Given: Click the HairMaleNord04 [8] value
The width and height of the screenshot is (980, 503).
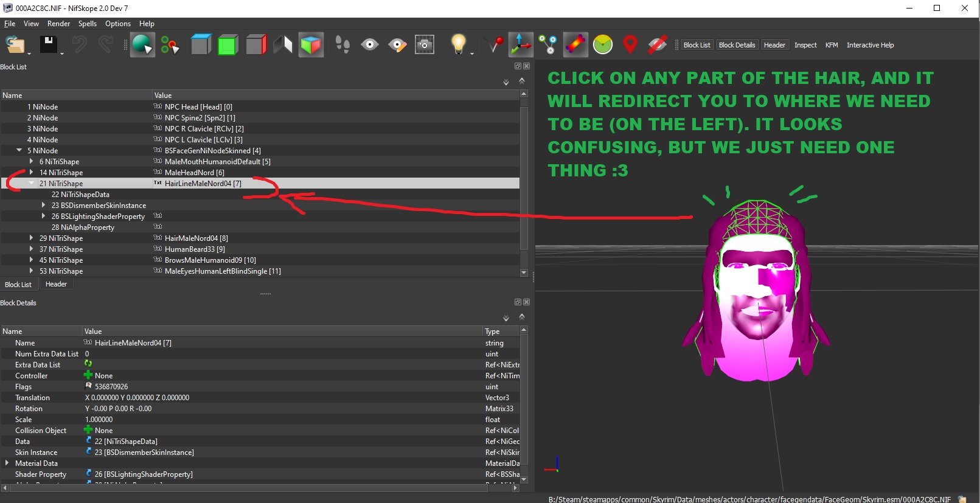Looking at the screenshot, I should tap(196, 238).
